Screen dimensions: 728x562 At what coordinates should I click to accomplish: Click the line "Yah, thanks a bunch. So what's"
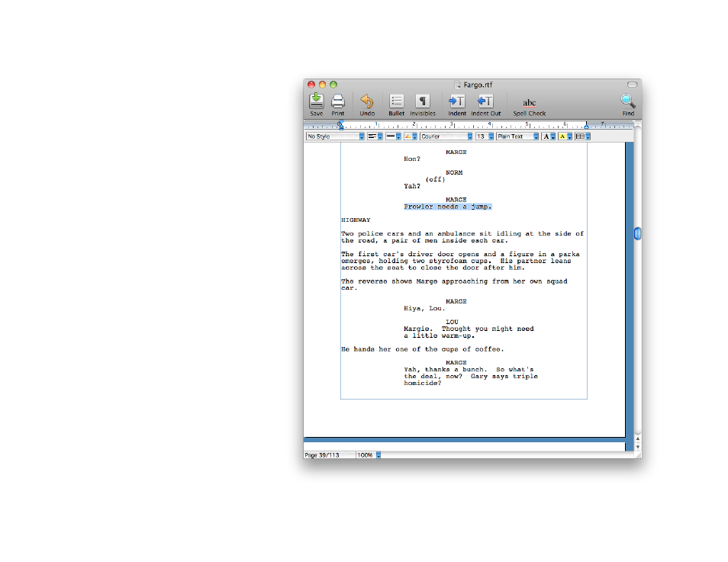pos(469,369)
